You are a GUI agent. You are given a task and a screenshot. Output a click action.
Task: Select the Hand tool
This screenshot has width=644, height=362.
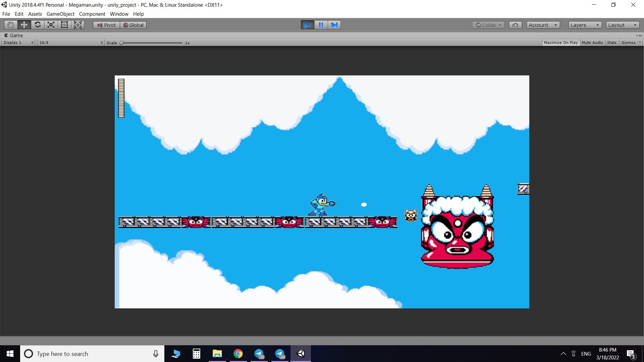11,25
